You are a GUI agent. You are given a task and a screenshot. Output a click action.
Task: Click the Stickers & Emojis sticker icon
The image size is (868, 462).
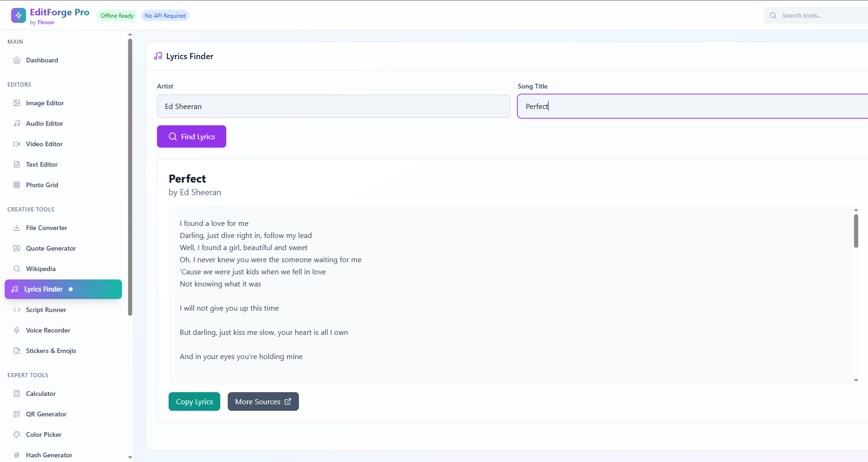[x=17, y=351]
